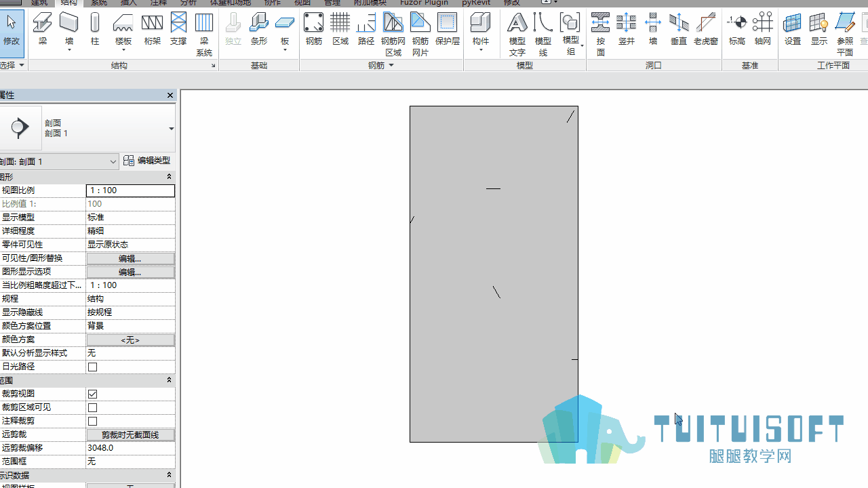The width and height of the screenshot is (868, 488).
Task: Click the 编辑类型 button
Action: 147,161
